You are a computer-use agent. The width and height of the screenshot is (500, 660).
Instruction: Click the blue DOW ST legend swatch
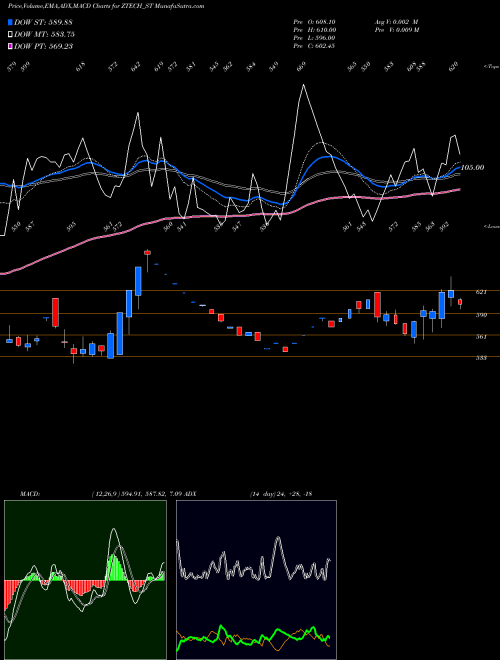(10, 22)
